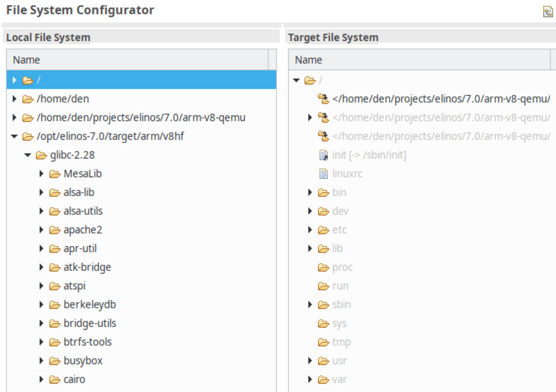The image size is (556, 392).
Task: Select the /home/den entry in Local tree
Action: click(x=63, y=99)
